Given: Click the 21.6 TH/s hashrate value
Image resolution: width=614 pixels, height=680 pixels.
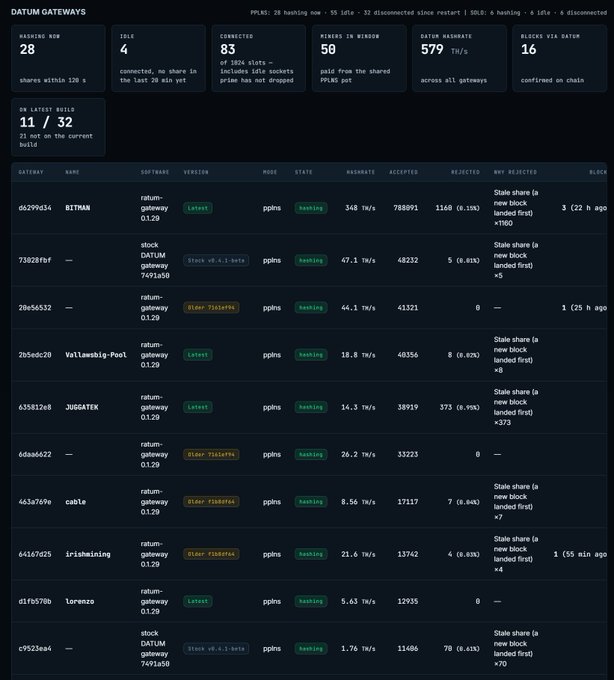Looking at the screenshot, I should [x=358, y=554].
